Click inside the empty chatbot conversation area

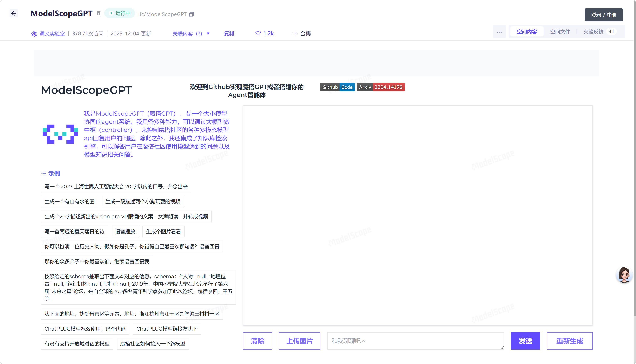pos(418,215)
